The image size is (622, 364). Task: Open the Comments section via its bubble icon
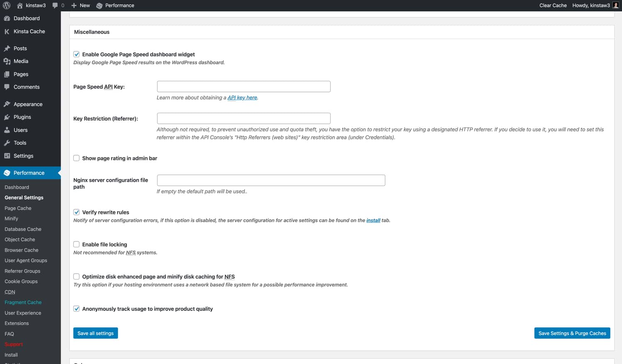[x=7, y=87]
